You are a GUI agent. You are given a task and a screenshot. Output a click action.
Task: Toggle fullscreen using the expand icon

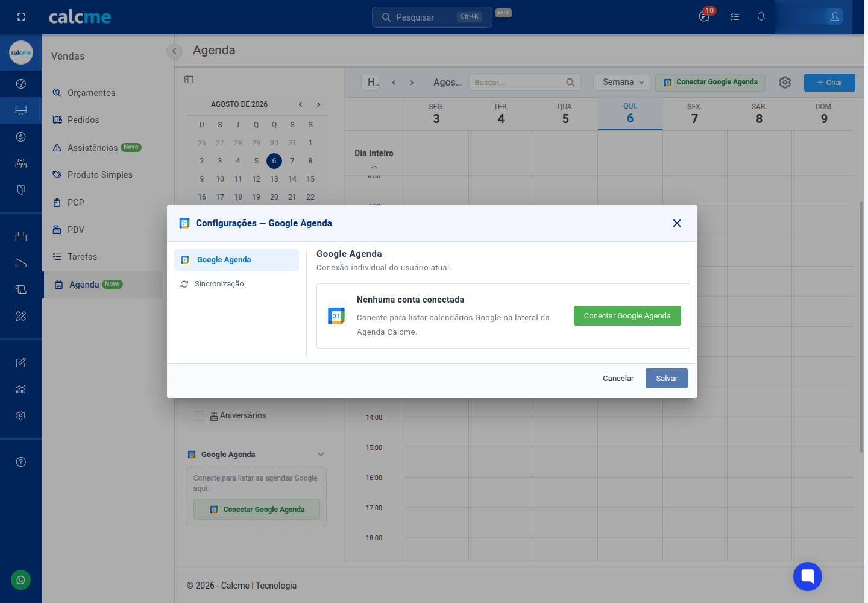pyautogui.click(x=21, y=17)
